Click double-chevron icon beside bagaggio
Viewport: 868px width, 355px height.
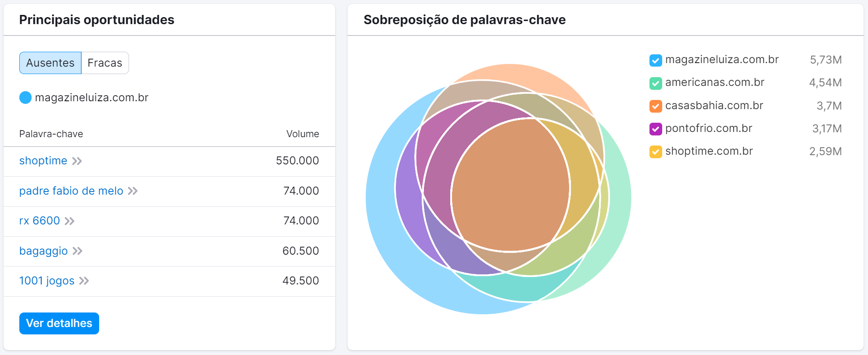pyautogui.click(x=77, y=251)
